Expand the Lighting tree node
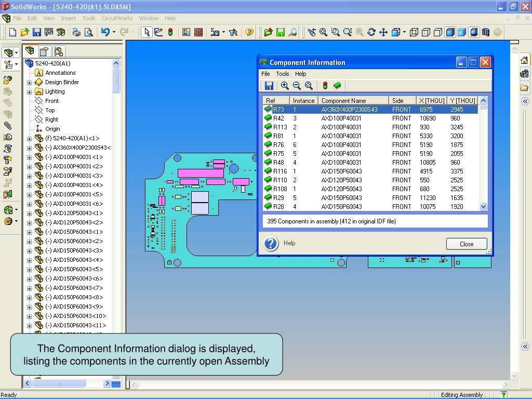532x399 pixels. point(29,92)
